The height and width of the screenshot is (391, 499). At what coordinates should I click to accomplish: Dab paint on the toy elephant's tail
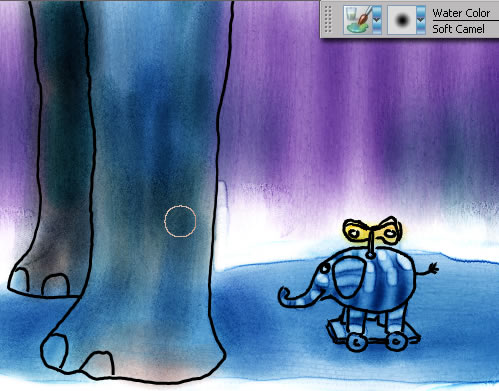(427, 270)
